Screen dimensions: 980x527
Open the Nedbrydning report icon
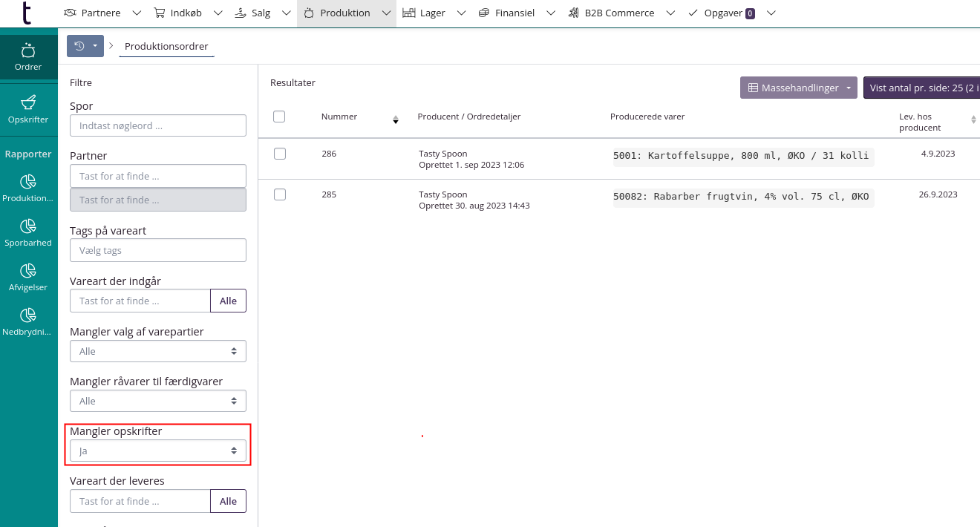tap(28, 322)
